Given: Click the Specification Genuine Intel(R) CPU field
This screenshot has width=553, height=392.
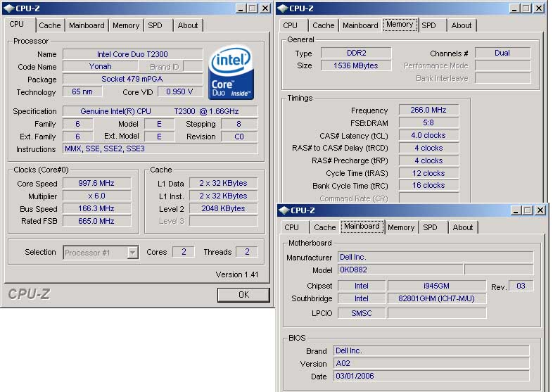Looking at the screenshot, I should [160, 111].
